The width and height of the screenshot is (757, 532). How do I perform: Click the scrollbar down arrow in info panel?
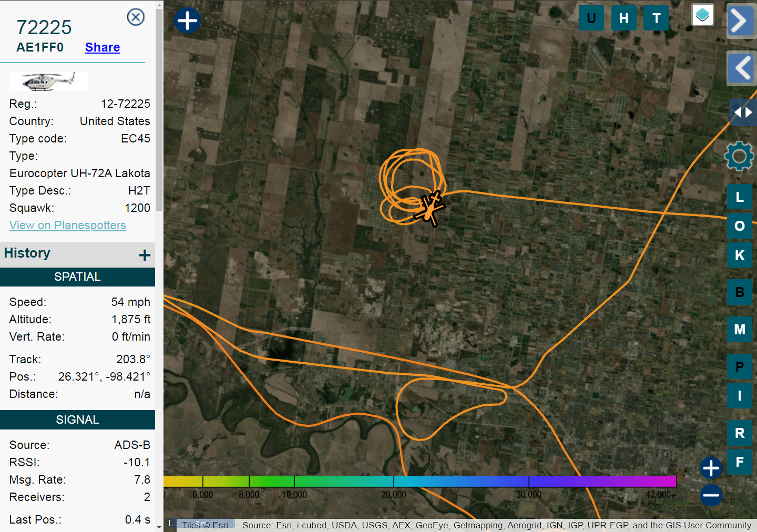pos(159,527)
